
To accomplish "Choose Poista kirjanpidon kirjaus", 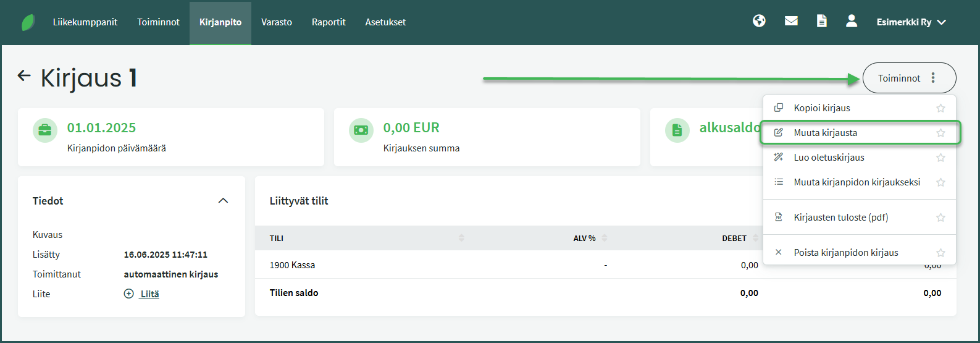I will 845,253.
